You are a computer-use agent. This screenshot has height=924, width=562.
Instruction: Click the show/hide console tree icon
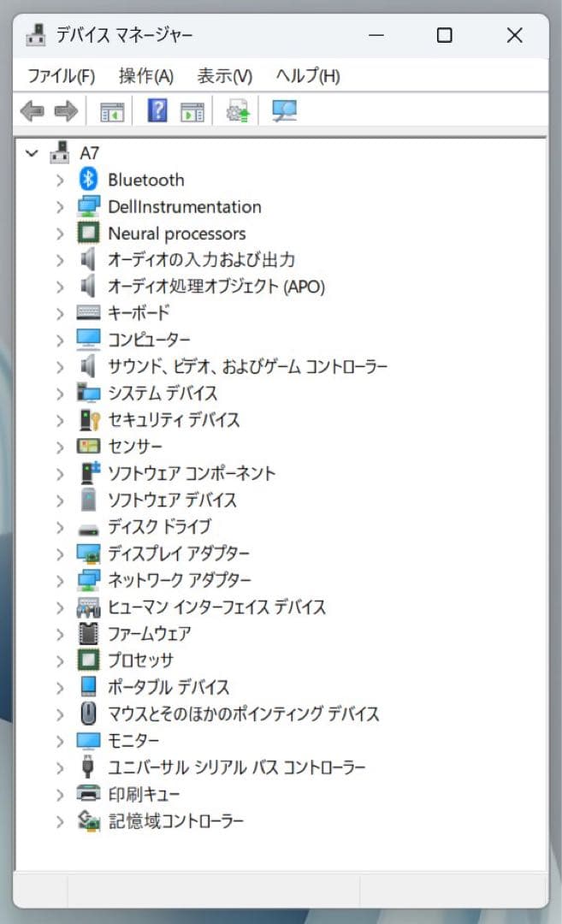coord(112,111)
